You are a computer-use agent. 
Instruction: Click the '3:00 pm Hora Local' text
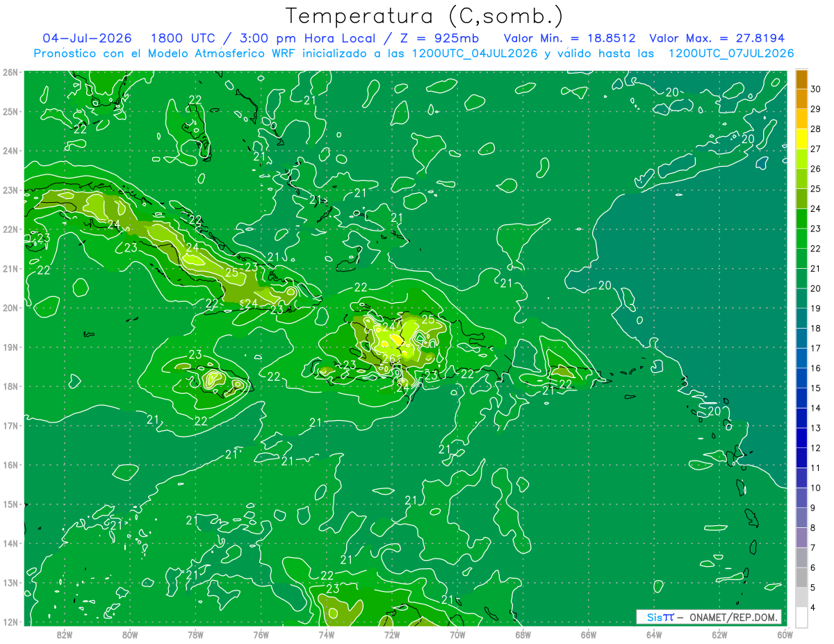(308, 38)
